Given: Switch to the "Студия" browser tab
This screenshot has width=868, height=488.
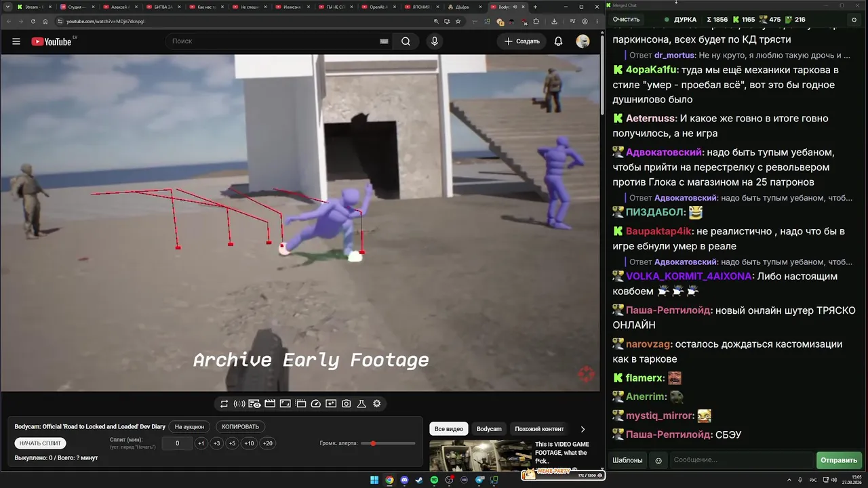Looking at the screenshot, I should point(76,7).
